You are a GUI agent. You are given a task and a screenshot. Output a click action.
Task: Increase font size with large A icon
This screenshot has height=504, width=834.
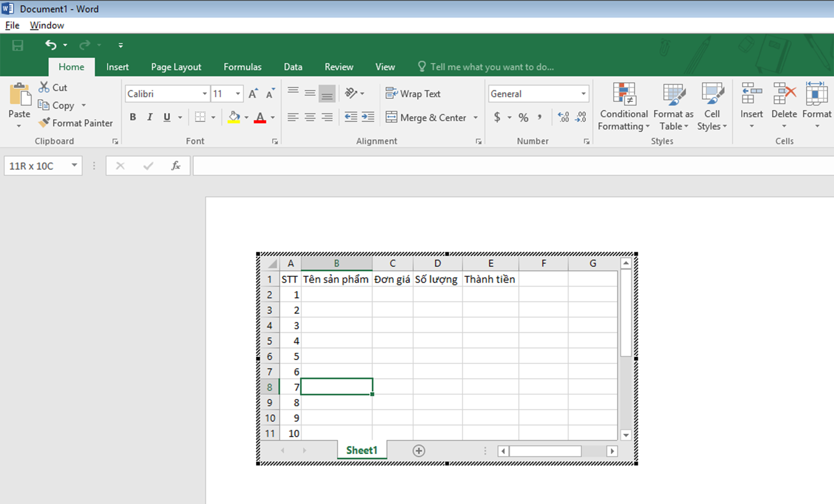pyautogui.click(x=253, y=94)
